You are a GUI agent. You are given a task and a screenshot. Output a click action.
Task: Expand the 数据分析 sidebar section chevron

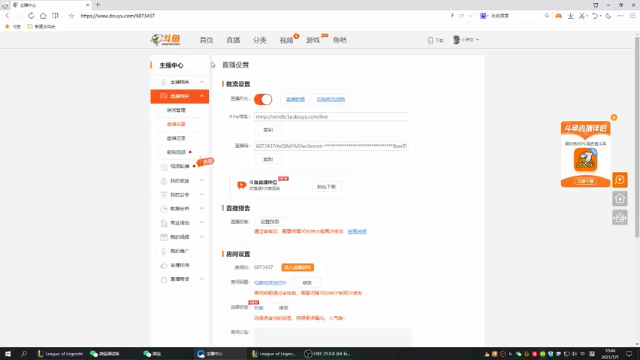pos(202,208)
